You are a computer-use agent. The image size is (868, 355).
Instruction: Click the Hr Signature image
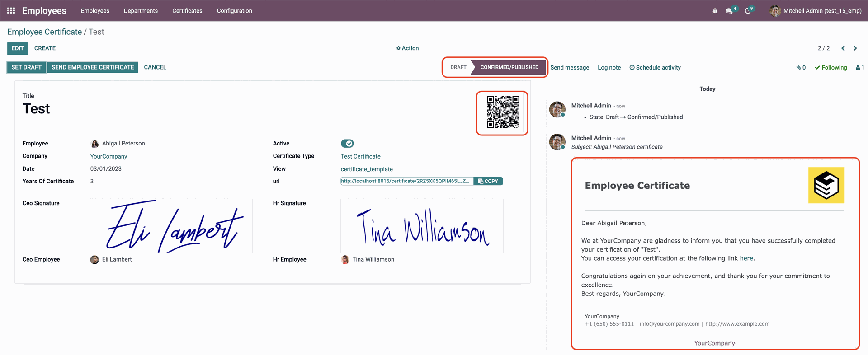point(422,225)
